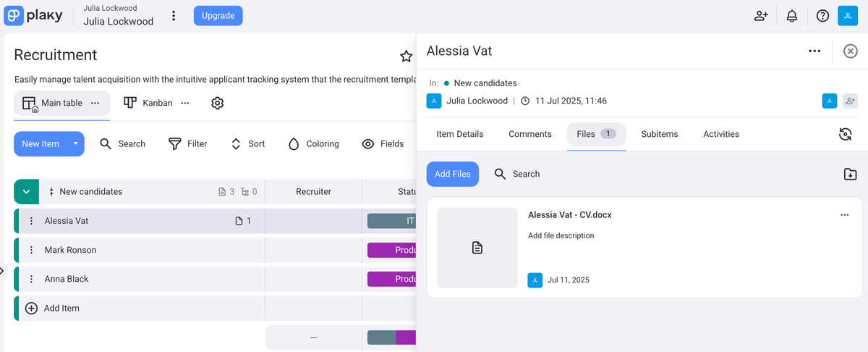
Task: Open the help question mark icon
Action: coord(822,16)
